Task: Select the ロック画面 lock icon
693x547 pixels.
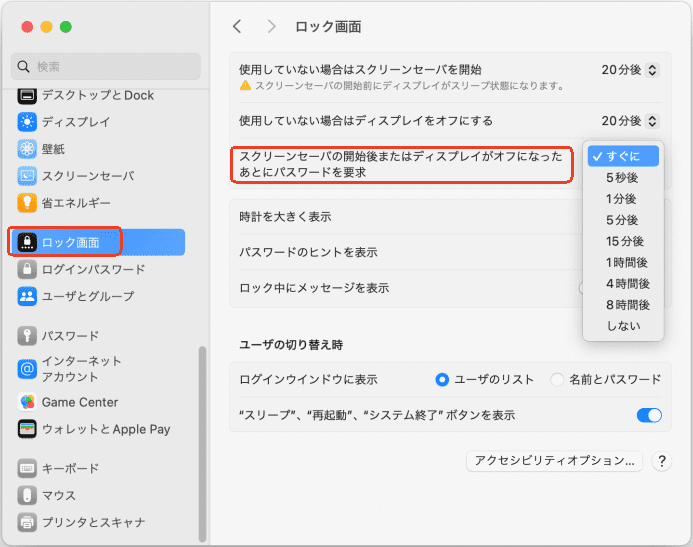Action: point(27,242)
